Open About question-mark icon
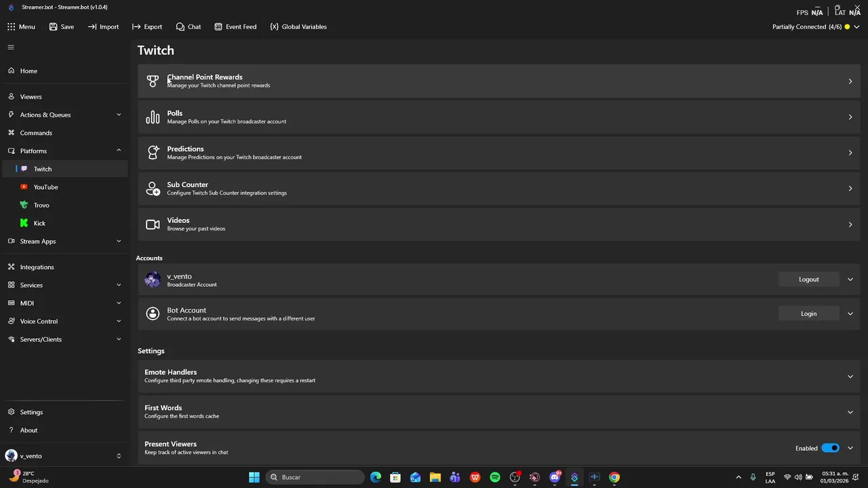The image size is (868, 488). tap(11, 430)
